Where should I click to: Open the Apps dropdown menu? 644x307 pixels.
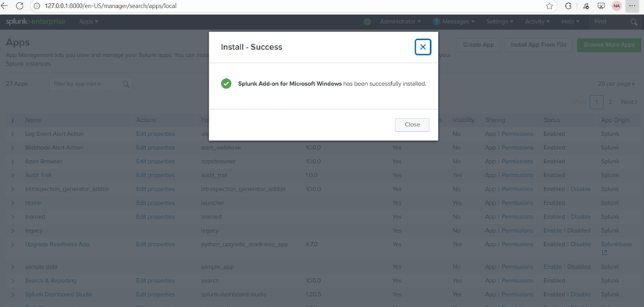pyautogui.click(x=89, y=22)
